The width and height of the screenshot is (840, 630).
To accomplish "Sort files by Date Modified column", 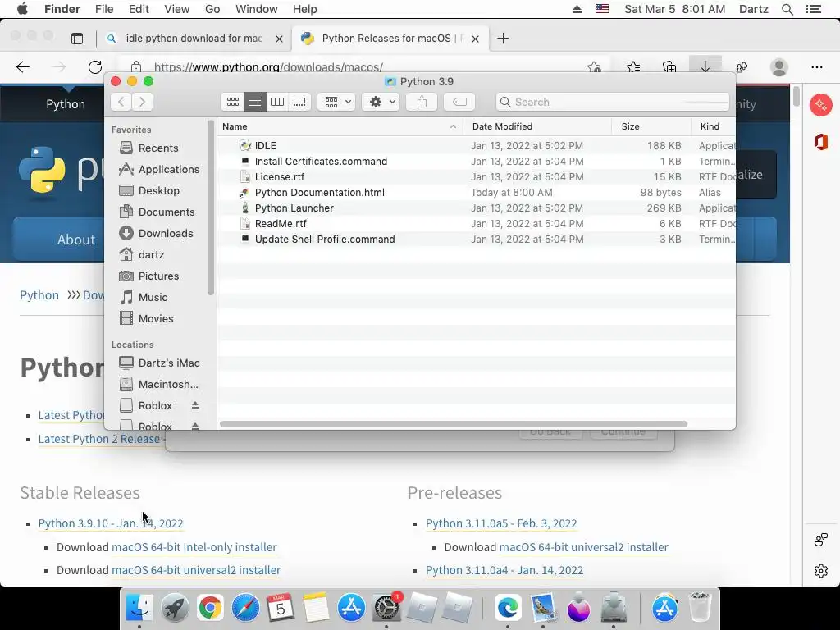I will (x=537, y=126).
